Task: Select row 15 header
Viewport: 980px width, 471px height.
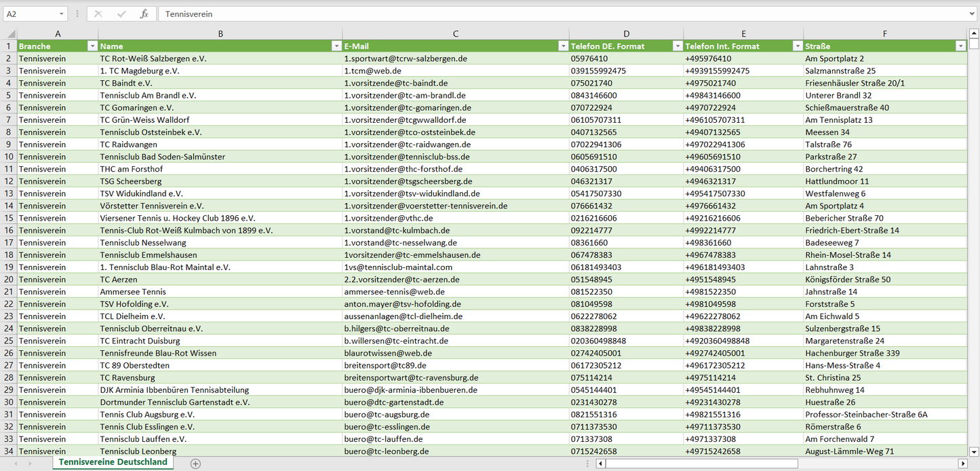Action: tap(8, 218)
